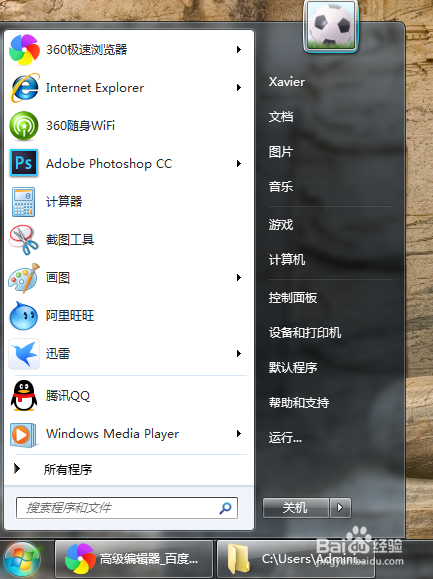Click the 搜索程序和文件 search field
This screenshot has height=579, width=433.
pyautogui.click(x=127, y=508)
